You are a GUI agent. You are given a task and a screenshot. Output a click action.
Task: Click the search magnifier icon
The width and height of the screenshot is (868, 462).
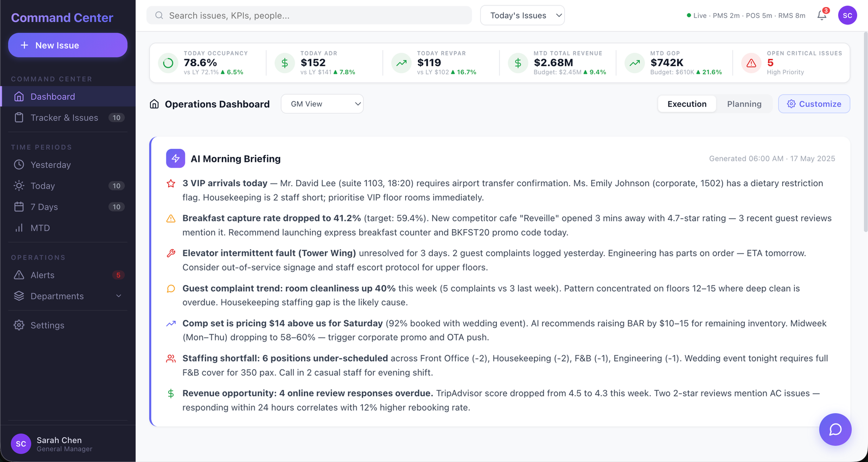(159, 15)
